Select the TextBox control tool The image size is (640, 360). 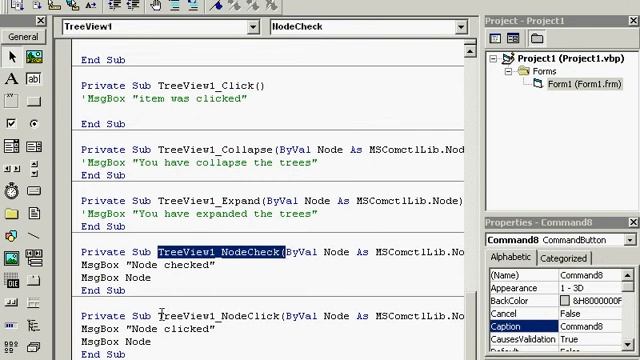click(x=33, y=79)
